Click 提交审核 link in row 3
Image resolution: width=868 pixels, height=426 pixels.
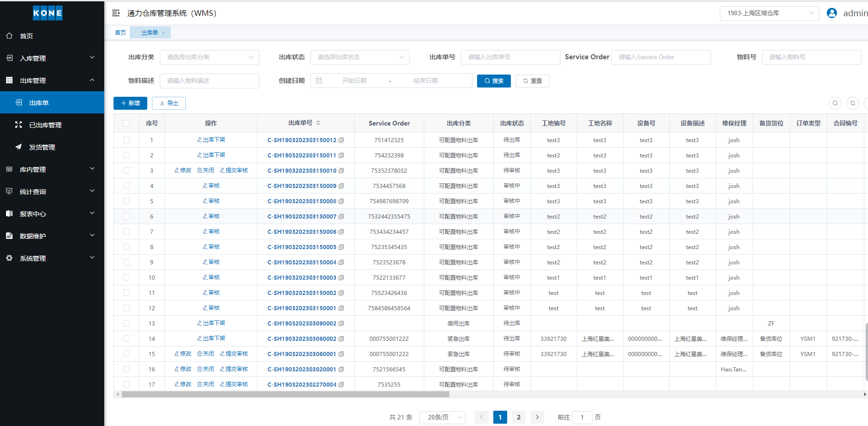(234, 170)
